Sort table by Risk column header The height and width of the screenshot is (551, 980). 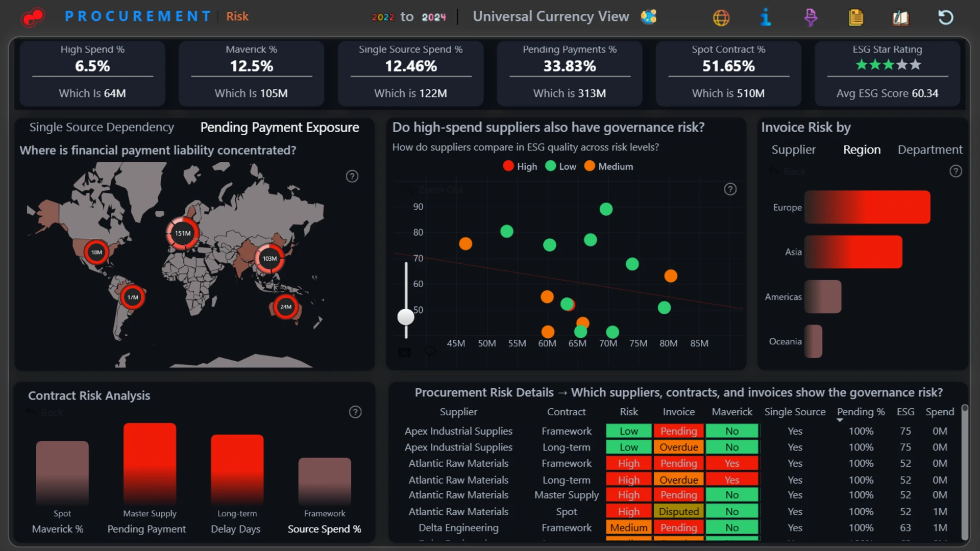coord(629,412)
